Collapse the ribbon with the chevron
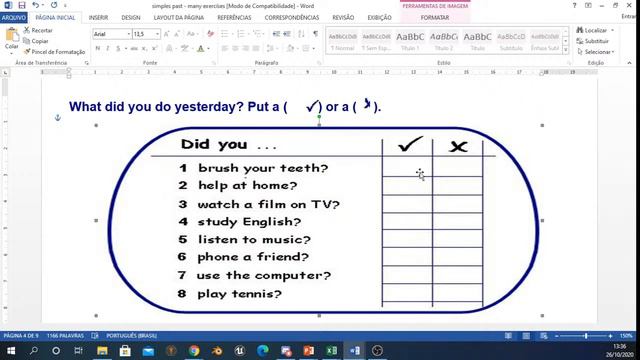 (629, 63)
